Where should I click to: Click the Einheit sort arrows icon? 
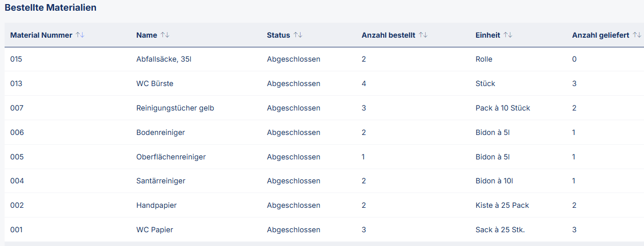point(508,35)
